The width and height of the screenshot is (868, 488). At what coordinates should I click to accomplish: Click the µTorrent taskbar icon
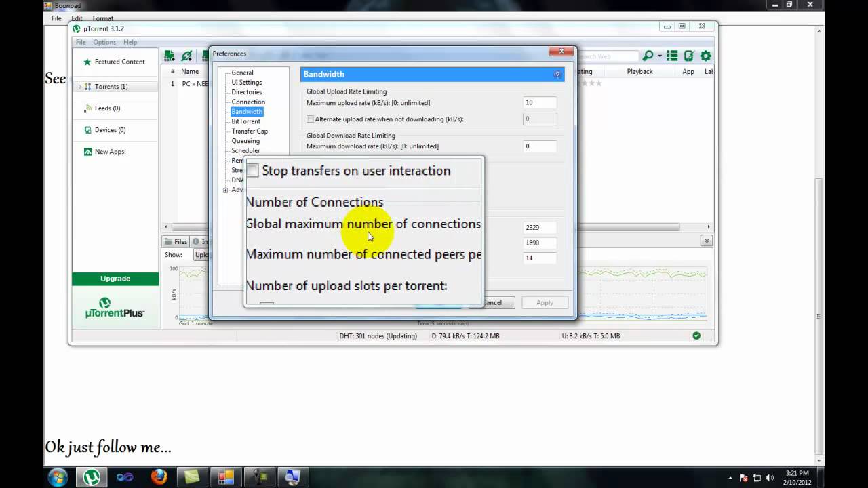pos(92,477)
